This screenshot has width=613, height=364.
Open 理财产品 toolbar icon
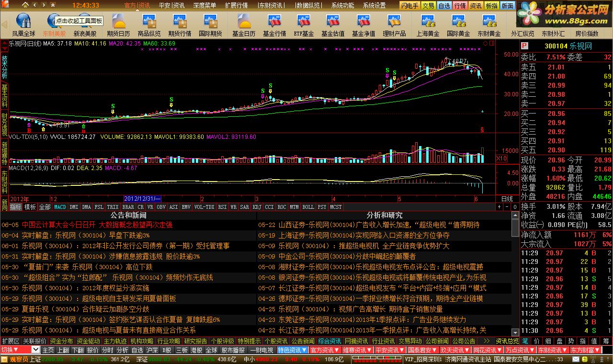pos(394,25)
